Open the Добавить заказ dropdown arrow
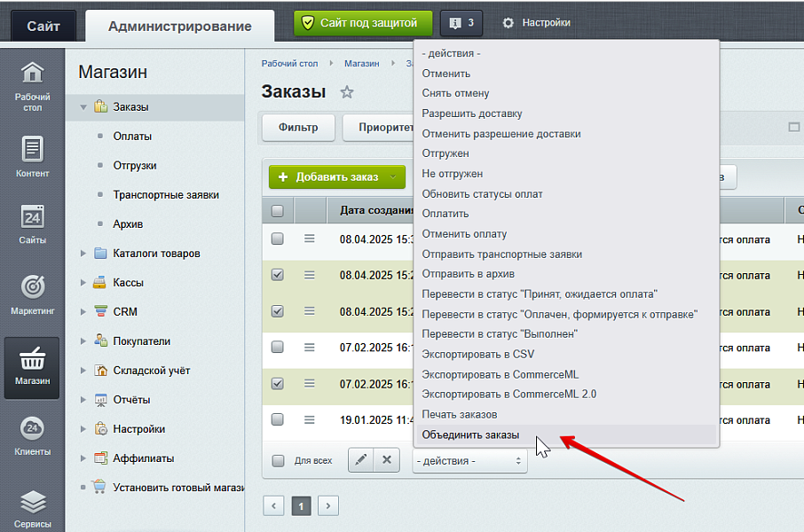The height and width of the screenshot is (532, 804). pyautogui.click(x=395, y=177)
